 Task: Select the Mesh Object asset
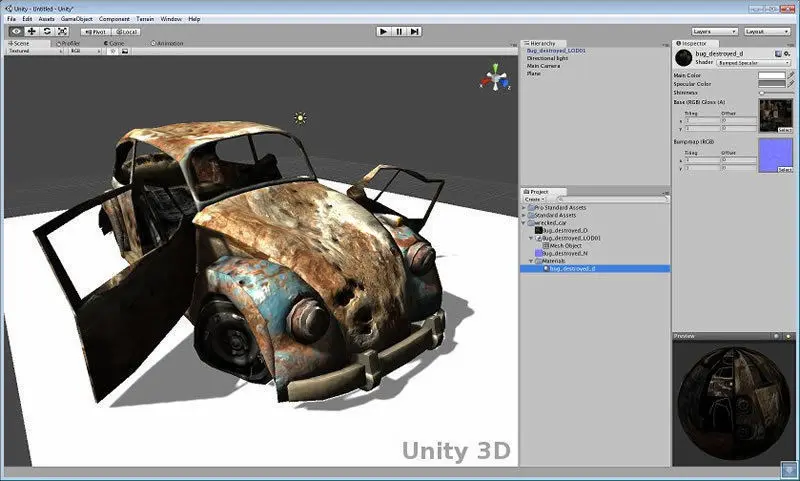562,246
